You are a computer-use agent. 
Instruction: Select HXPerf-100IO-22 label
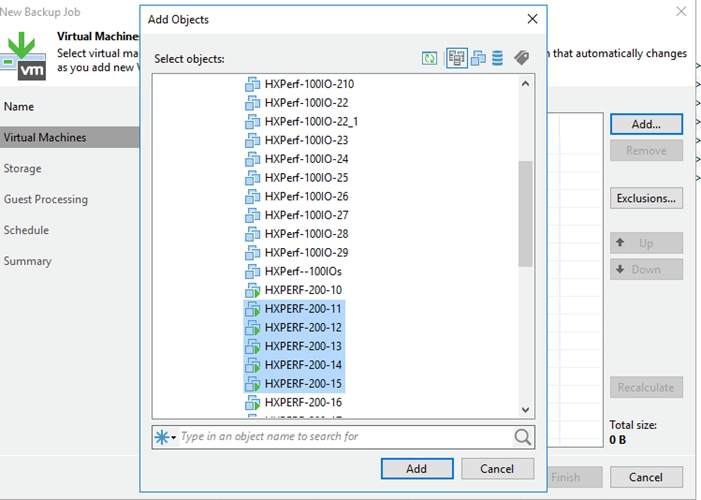tap(306, 103)
